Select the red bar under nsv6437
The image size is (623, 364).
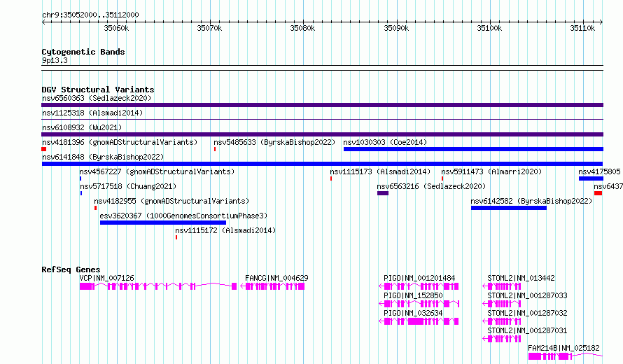tap(598, 193)
